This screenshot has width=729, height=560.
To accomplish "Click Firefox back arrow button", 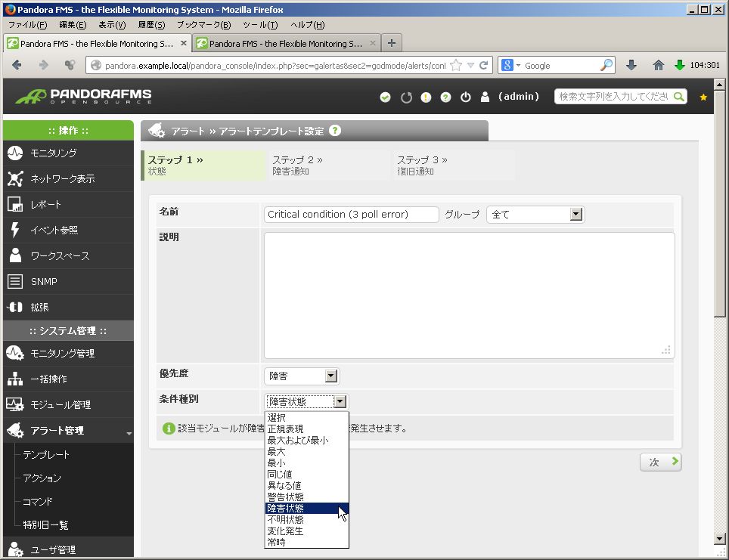I will pyautogui.click(x=17, y=65).
